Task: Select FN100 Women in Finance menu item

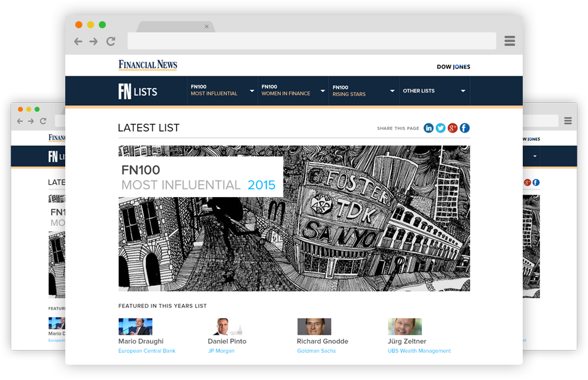Action: click(x=286, y=90)
